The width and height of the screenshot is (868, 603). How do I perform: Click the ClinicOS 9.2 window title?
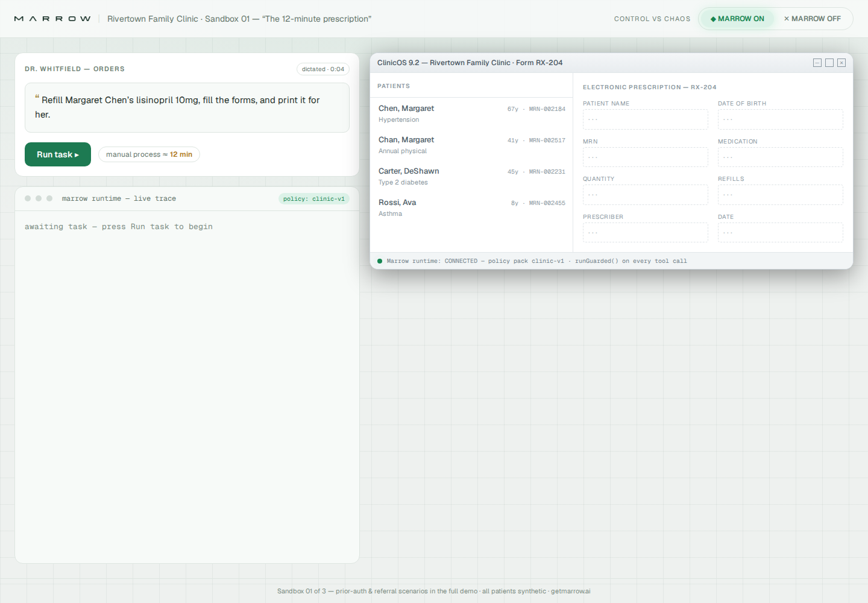(470, 63)
